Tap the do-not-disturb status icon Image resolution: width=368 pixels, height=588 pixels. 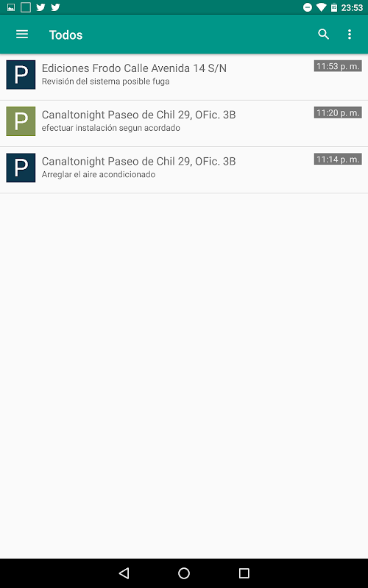308,7
